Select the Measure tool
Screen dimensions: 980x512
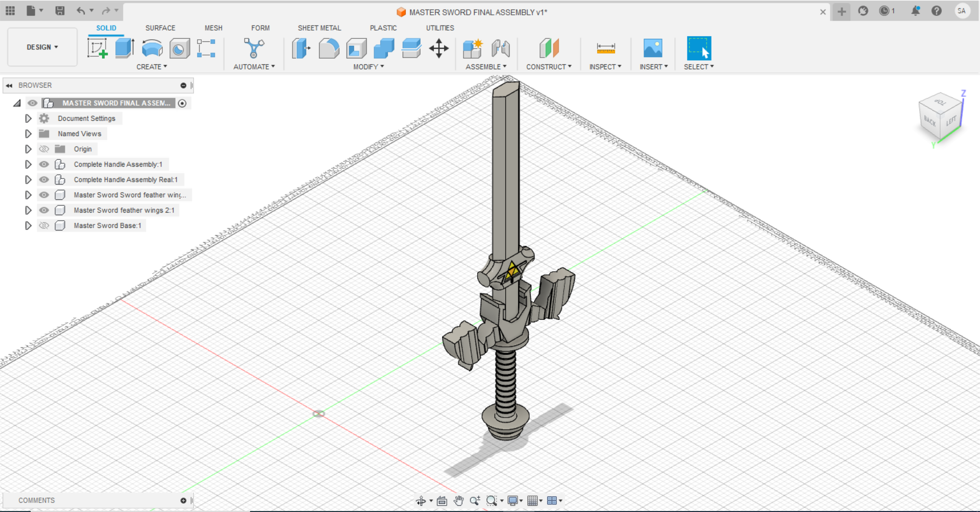pyautogui.click(x=606, y=48)
